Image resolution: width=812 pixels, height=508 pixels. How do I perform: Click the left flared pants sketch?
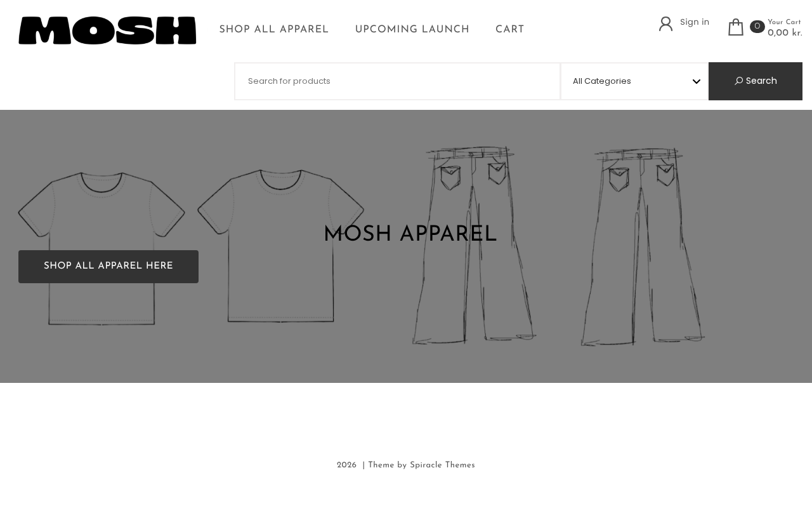click(x=475, y=246)
